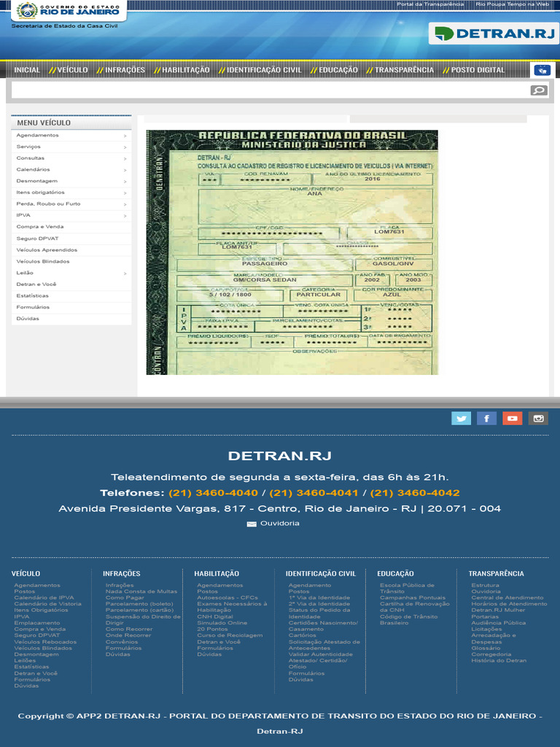Open Formulários in sidebar menu

click(33, 307)
